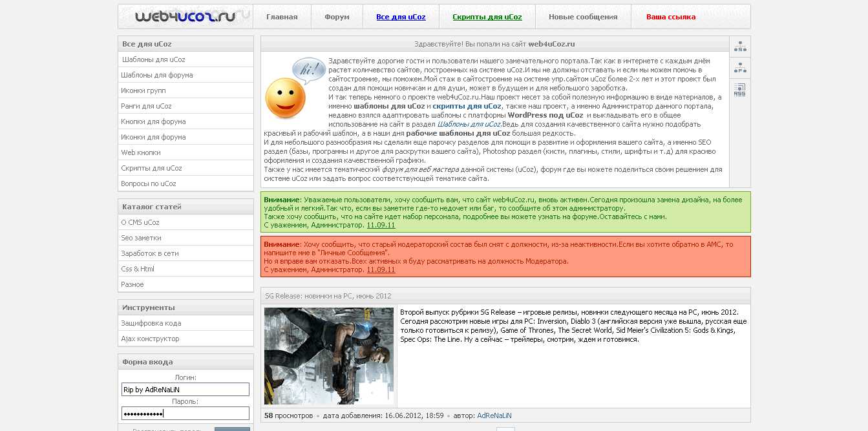Select the red Ваша ссылка menu item

(x=670, y=16)
